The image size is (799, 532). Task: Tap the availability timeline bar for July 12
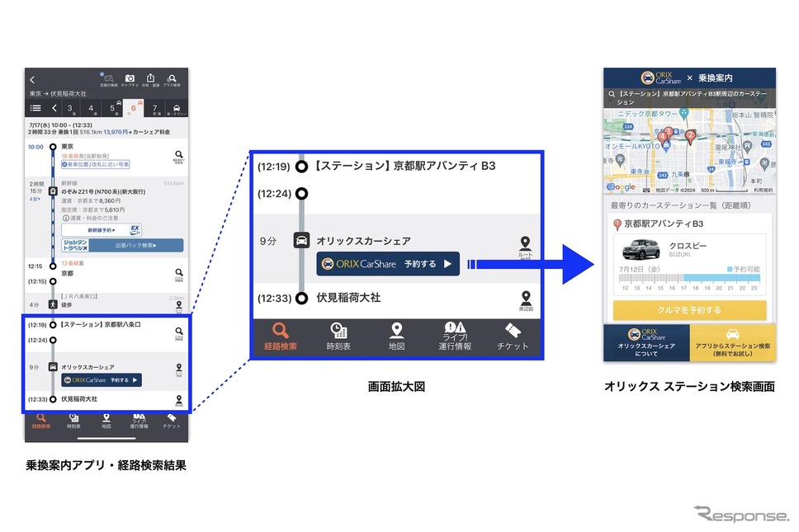click(x=689, y=278)
